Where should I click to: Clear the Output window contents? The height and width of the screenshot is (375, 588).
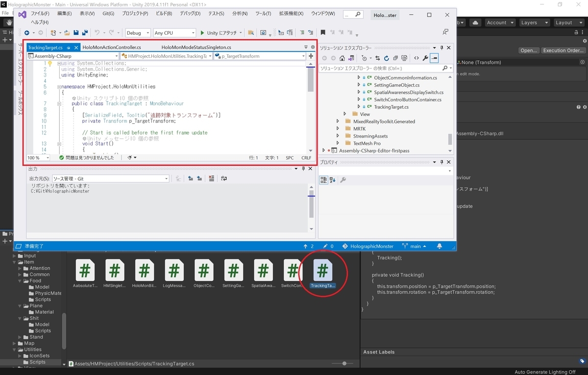pyautogui.click(x=211, y=178)
